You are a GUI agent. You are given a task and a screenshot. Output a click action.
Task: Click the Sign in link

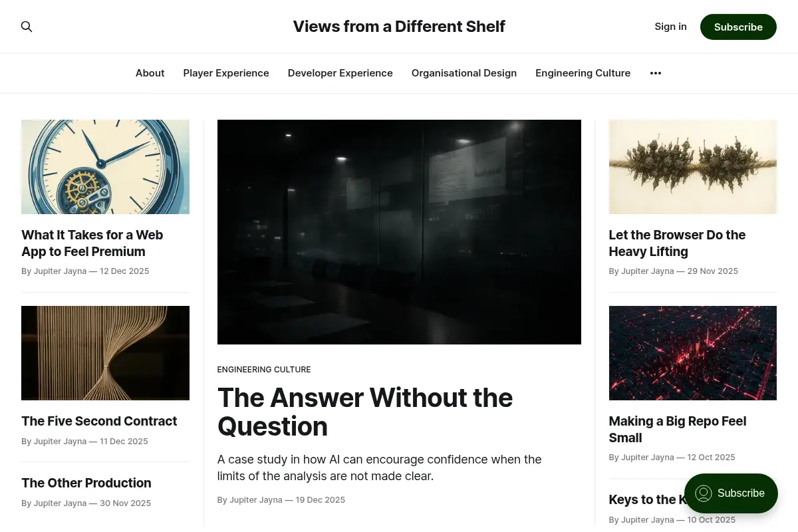[670, 27]
